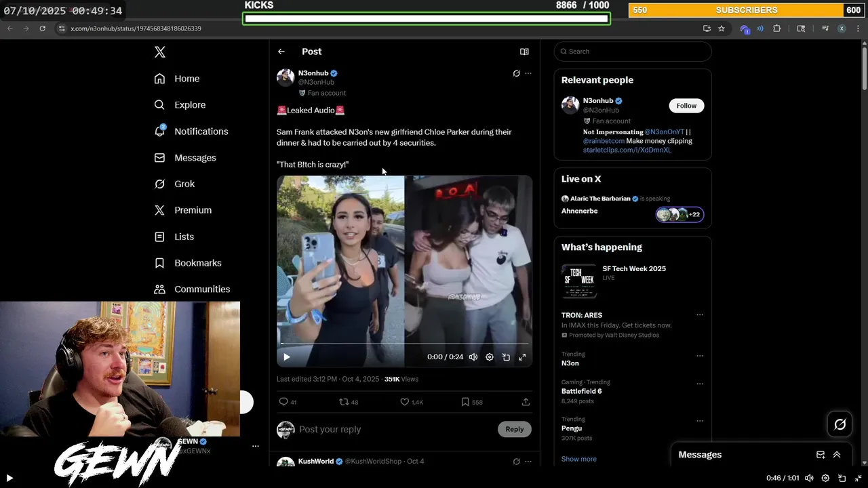868x488 pixels.
Task: Play the outer video player
Action: tap(9, 478)
